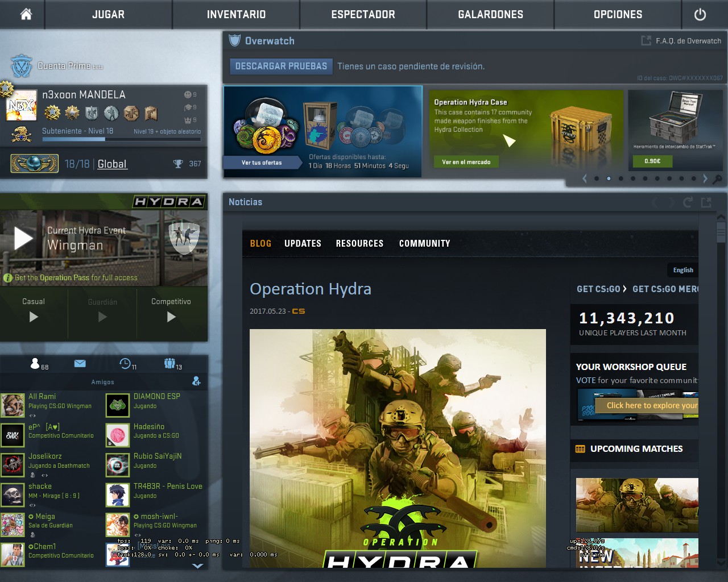This screenshot has width=728, height=582.
Task: Click Get the Operation Pass link
Action: click(76, 278)
